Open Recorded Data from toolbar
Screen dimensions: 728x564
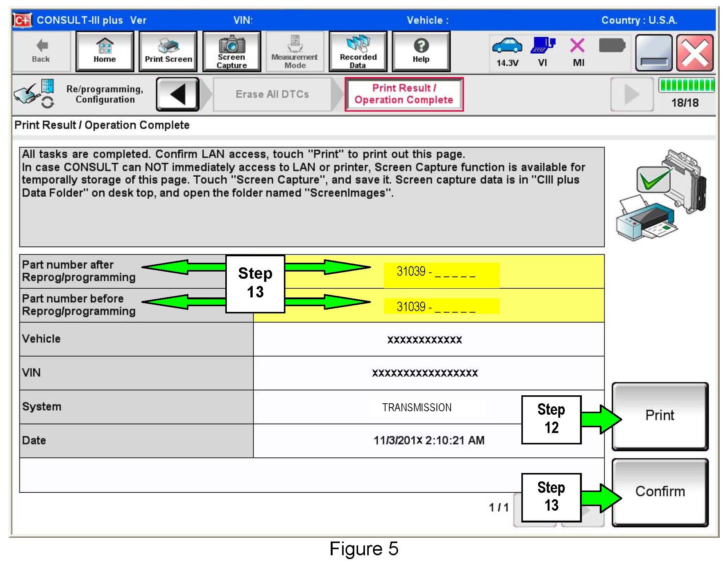click(x=358, y=52)
